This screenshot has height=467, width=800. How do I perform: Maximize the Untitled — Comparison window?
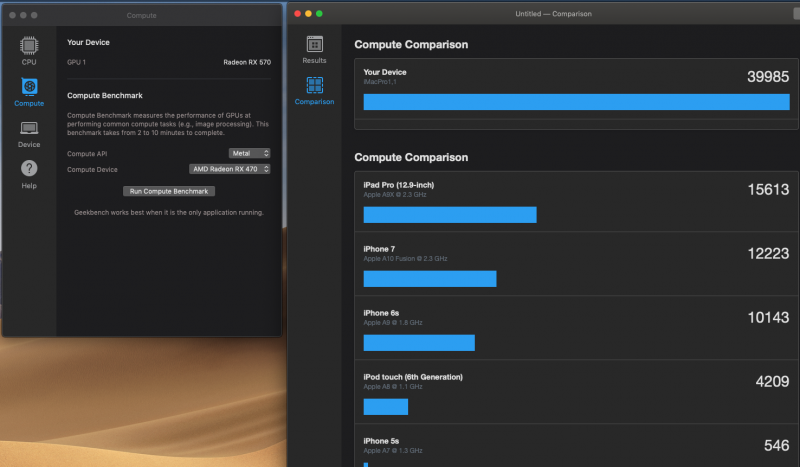(x=319, y=14)
